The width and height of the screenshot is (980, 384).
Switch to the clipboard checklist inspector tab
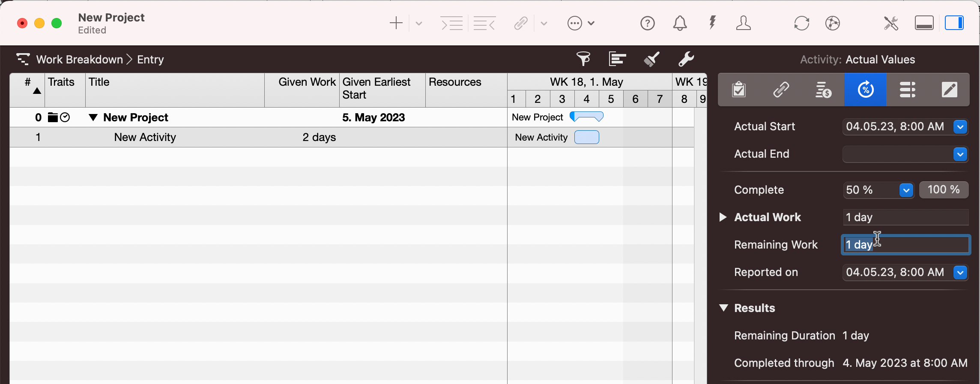point(739,90)
